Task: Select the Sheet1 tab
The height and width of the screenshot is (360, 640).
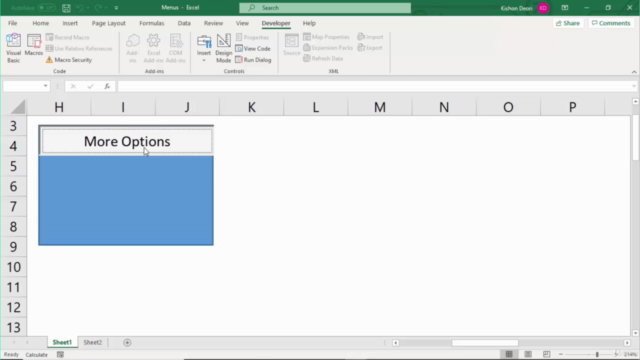Action: click(62, 342)
